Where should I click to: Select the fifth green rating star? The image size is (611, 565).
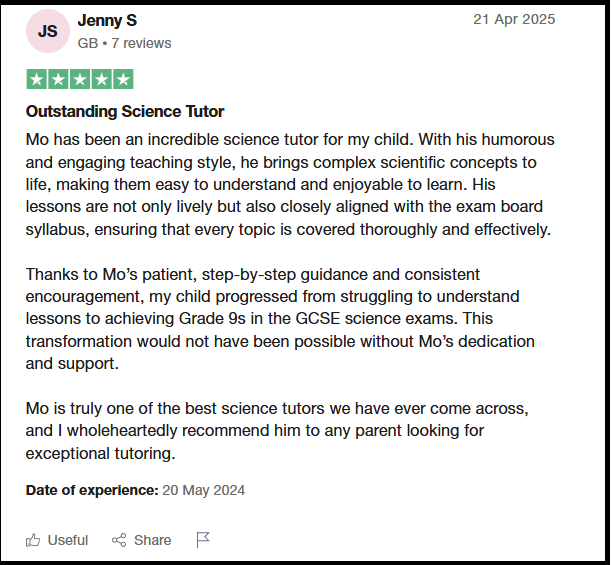coord(123,79)
